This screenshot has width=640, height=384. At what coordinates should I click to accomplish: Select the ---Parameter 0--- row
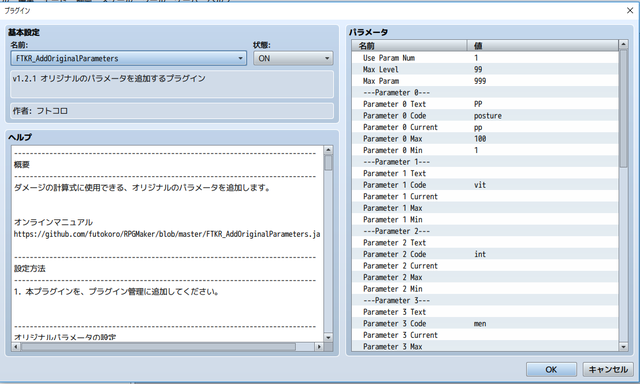tap(485, 93)
